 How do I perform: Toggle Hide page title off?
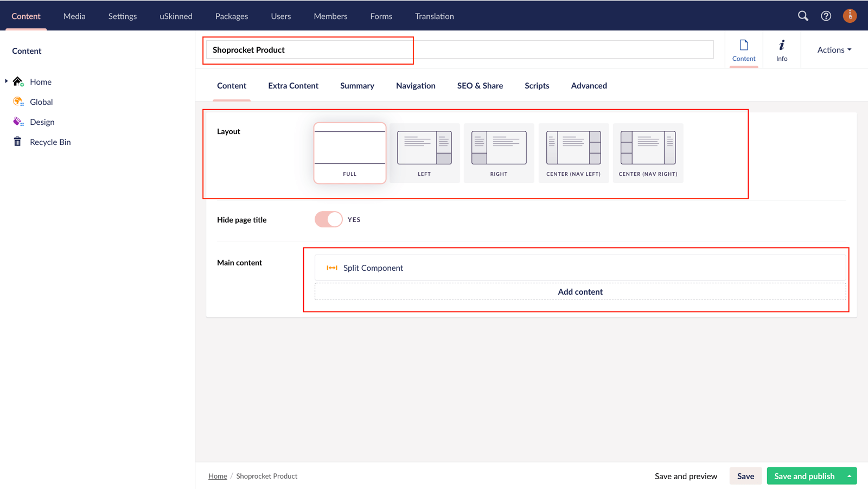pos(328,219)
